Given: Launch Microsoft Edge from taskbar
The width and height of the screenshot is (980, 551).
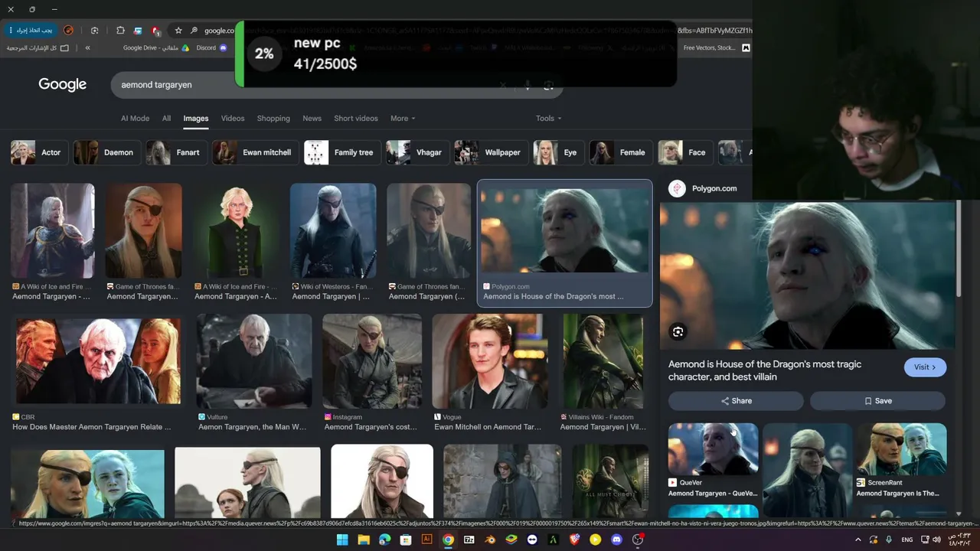Looking at the screenshot, I should pyautogui.click(x=384, y=540).
